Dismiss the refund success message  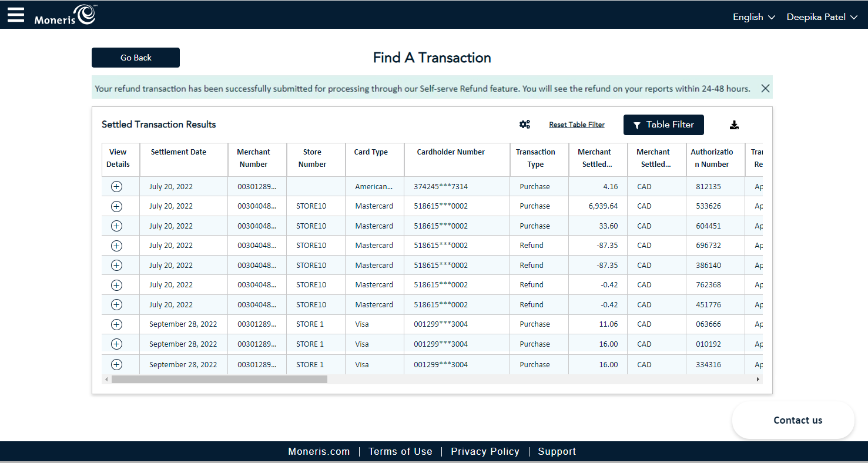(765, 89)
